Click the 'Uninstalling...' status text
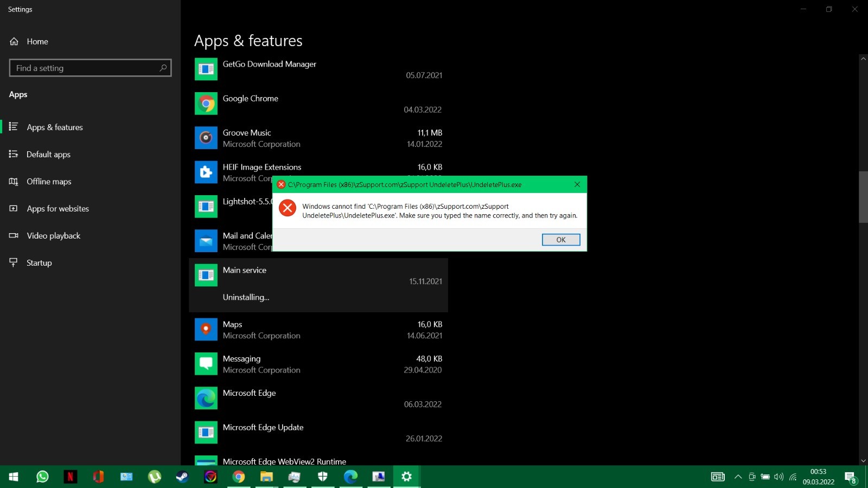 pos(246,297)
